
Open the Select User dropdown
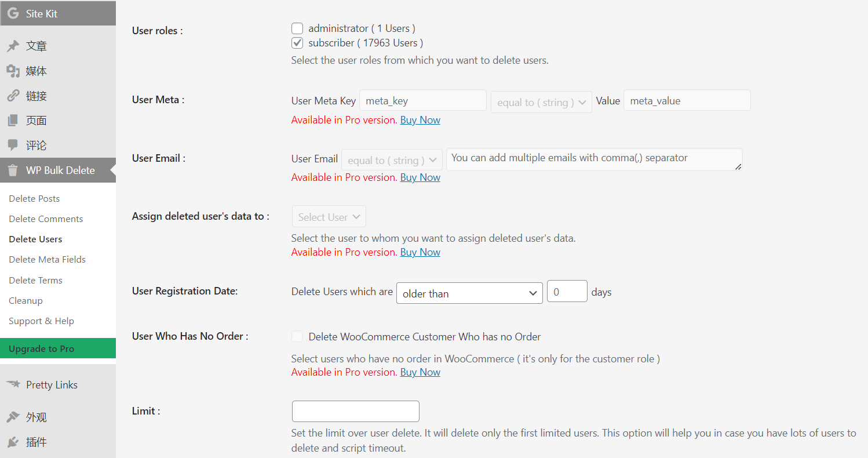click(329, 217)
